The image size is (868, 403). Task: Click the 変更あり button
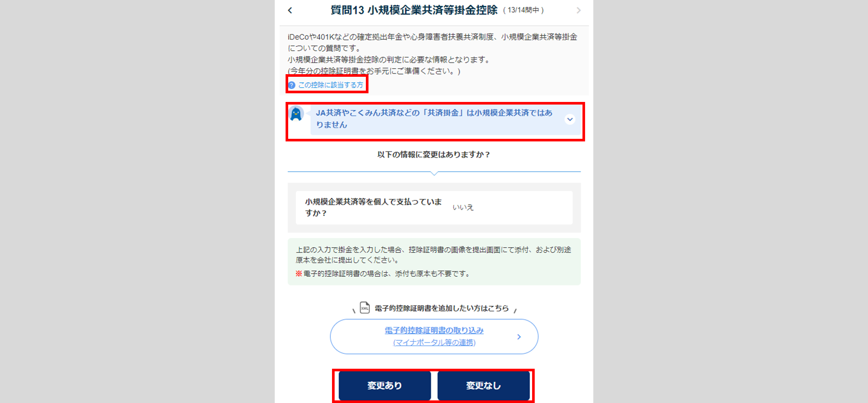point(385,386)
